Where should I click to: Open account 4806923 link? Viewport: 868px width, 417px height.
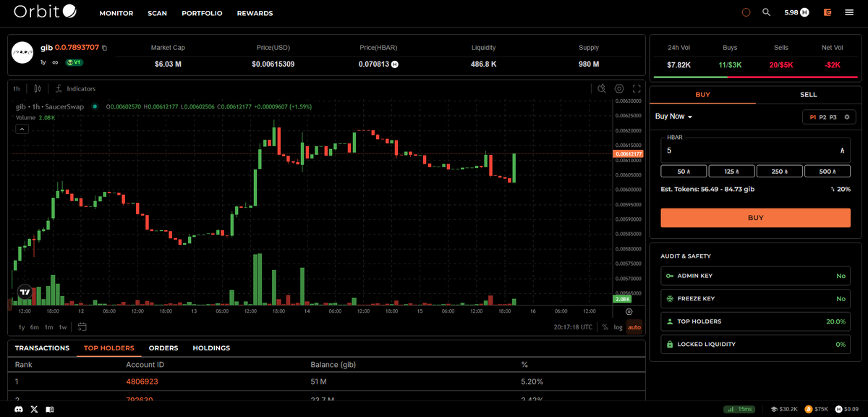142,382
